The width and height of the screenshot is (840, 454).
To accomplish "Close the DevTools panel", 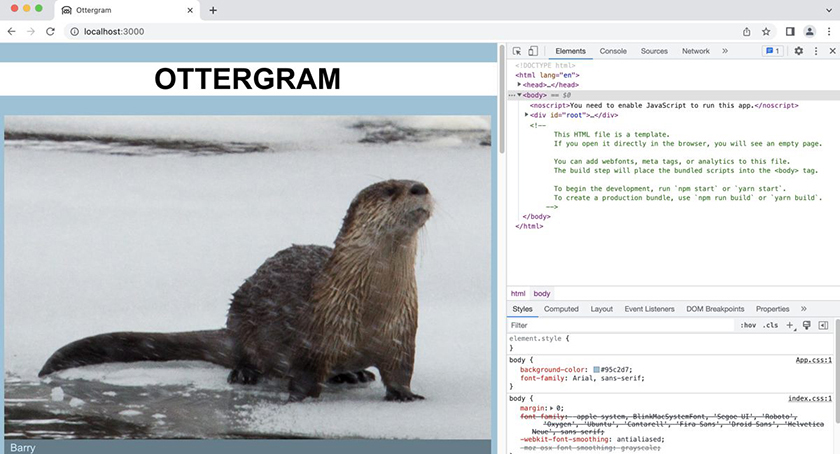I will pos(832,51).
